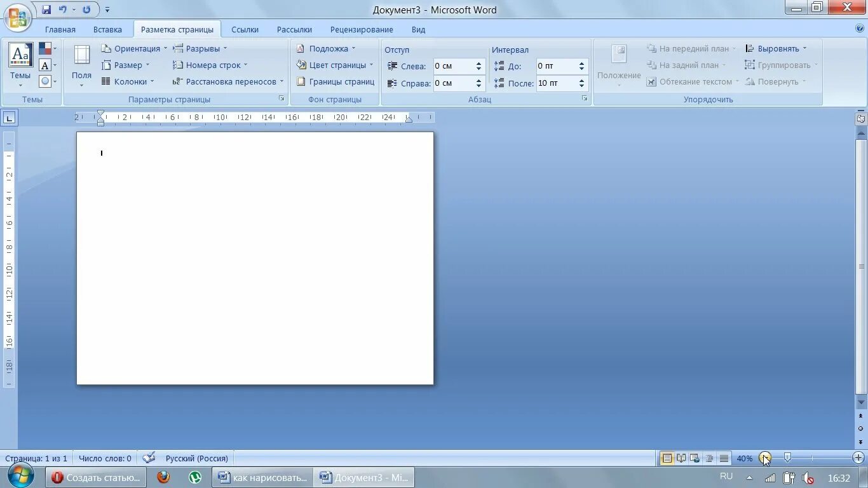Open Ориентация orientation dropdown
Image resolution: width=868 pixels, height=488 pixels.
point(134,48)
